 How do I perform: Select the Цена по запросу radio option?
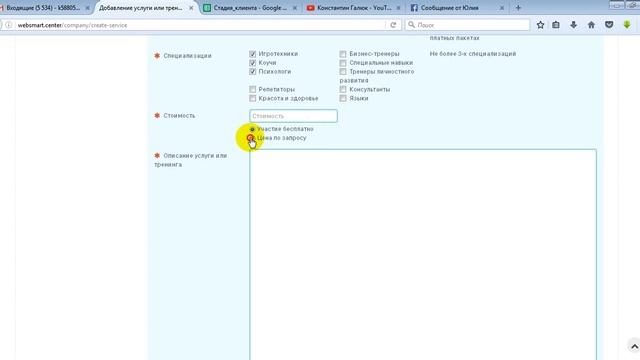(x=251, y=138)
